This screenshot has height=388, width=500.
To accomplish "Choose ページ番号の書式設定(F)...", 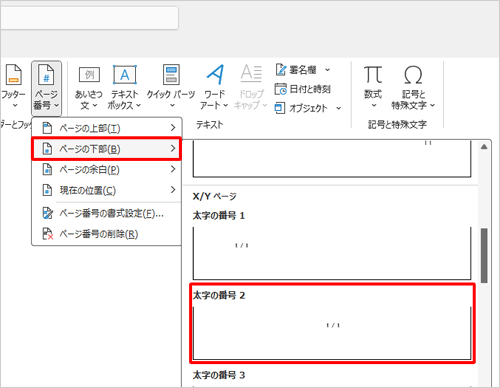I will (x=107, y=213).
